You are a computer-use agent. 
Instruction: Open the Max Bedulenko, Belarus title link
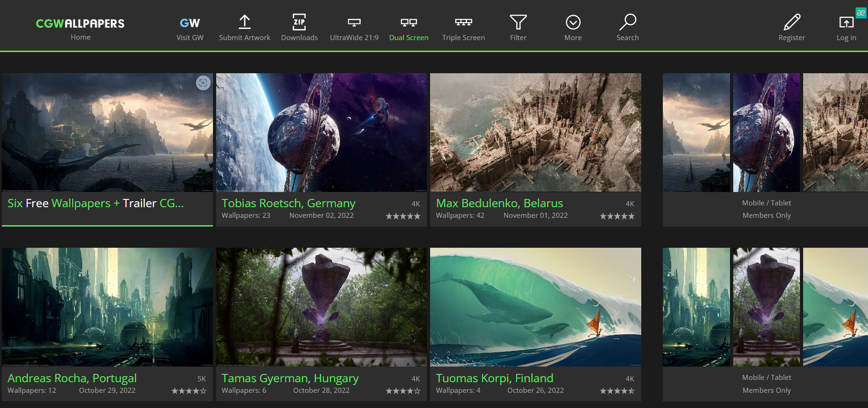499,203
